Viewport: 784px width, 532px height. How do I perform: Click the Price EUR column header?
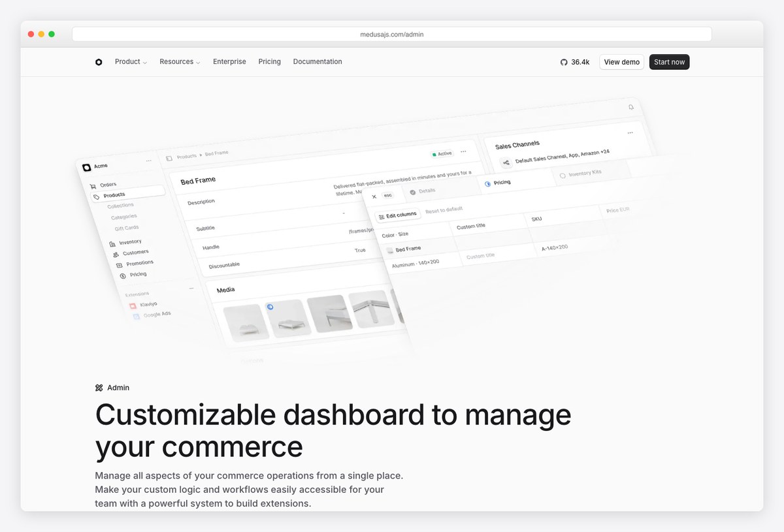click(x=618, y=210)
